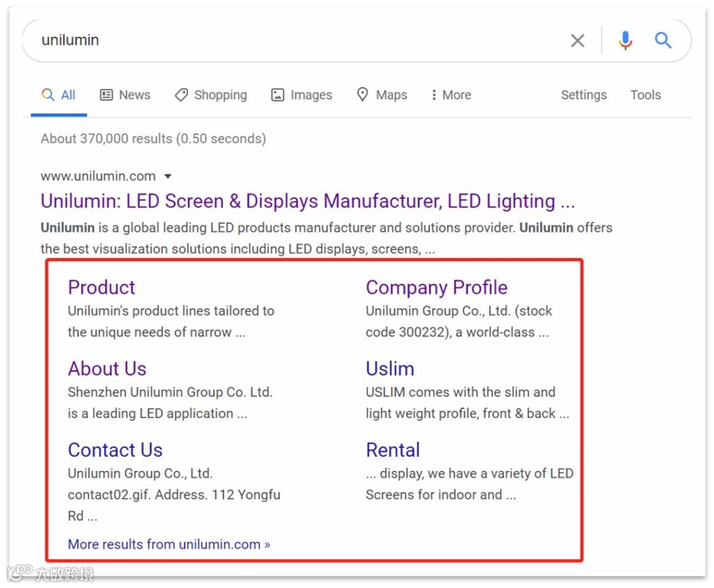
Task: Expand the arrow next to www.unilumin.com
Action: pos(168,176)
